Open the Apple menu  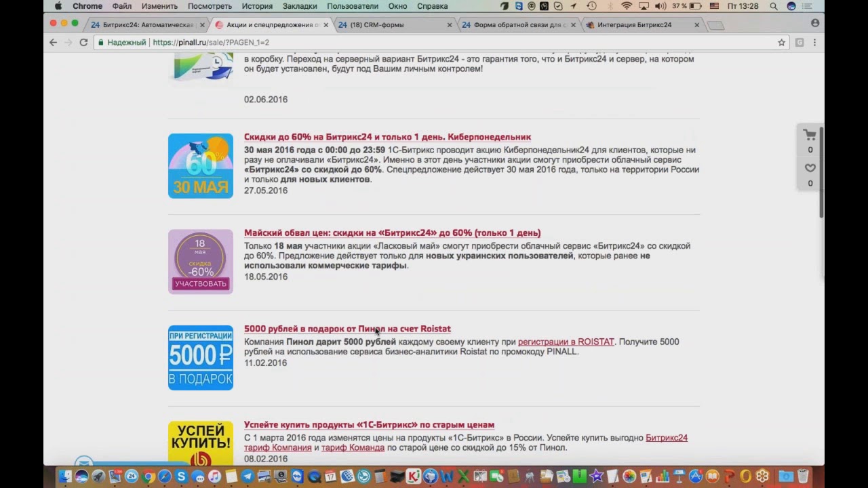tap(58, 6)
